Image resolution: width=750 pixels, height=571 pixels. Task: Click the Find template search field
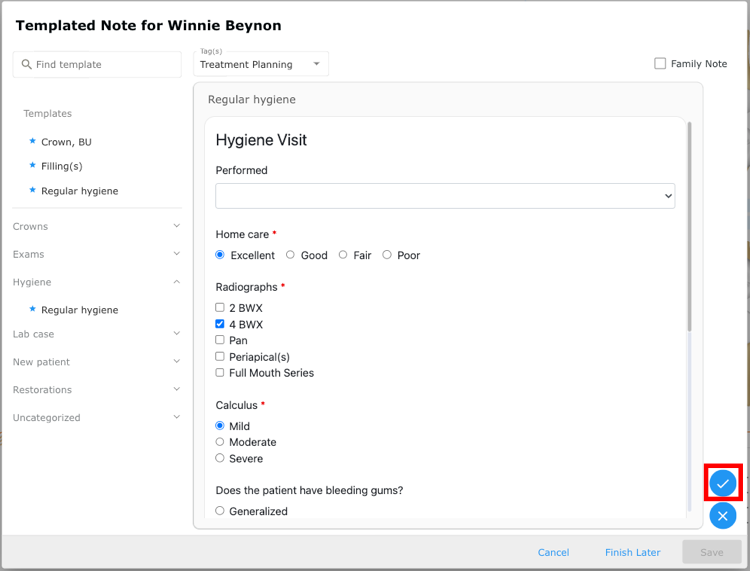click(x=97, y=64)
